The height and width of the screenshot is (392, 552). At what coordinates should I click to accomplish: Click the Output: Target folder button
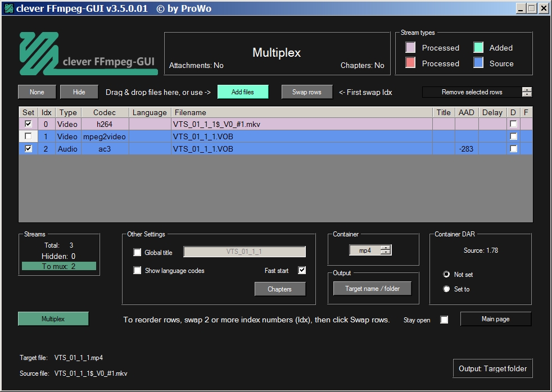click(493, 368)
